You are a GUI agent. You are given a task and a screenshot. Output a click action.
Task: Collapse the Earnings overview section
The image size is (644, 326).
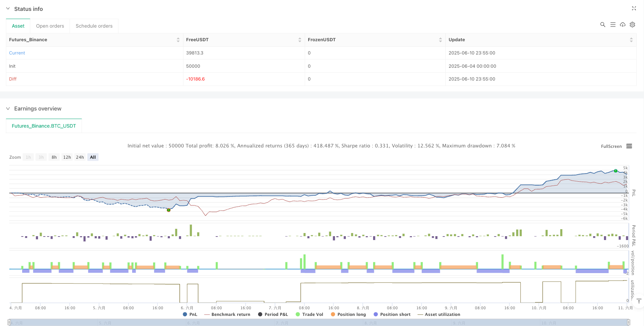(x=8, y=109)
